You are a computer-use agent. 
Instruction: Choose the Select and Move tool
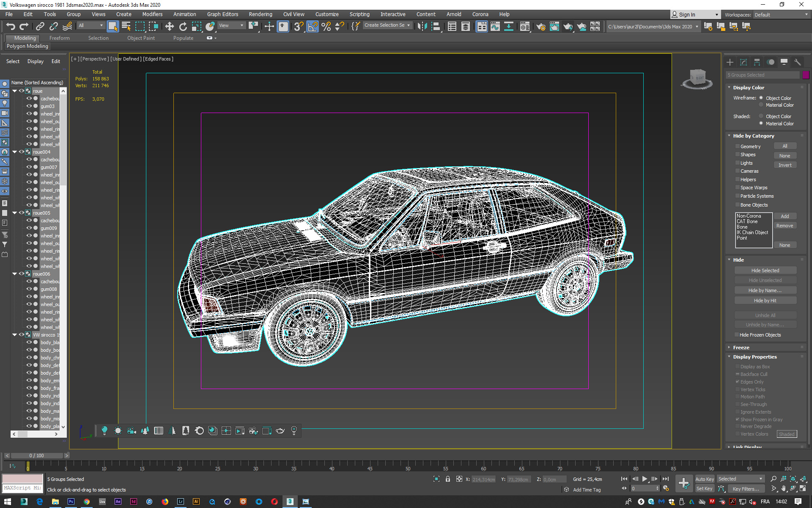pos(169,27)
